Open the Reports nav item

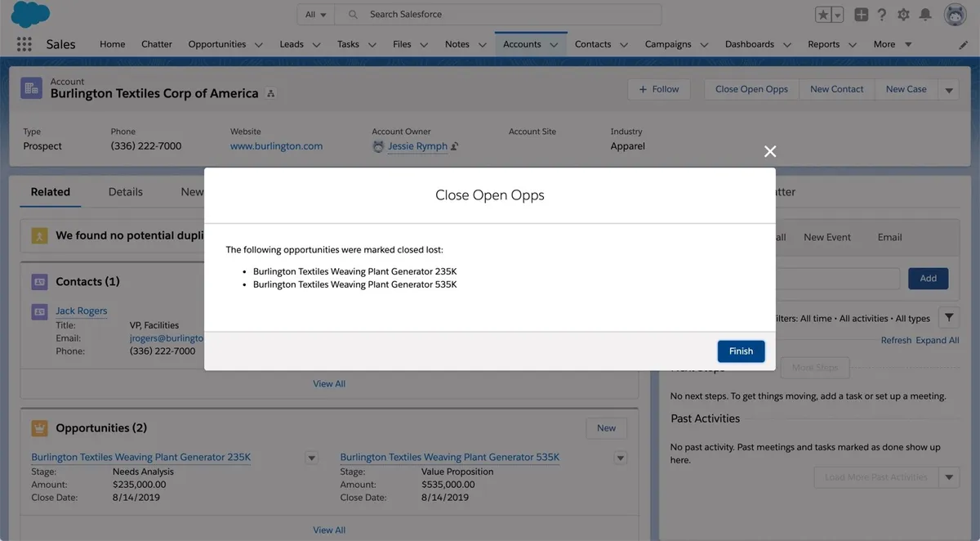point(824,44)
